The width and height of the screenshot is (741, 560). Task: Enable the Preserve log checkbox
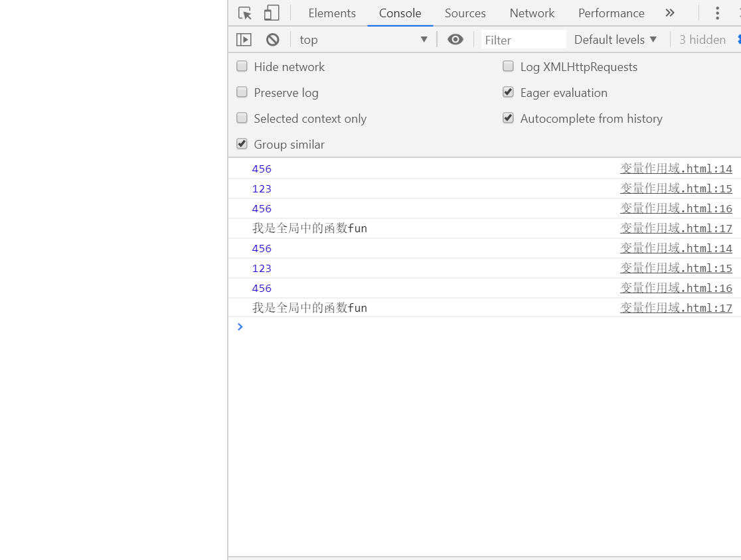pyautogui.click(x=242, y=92)
